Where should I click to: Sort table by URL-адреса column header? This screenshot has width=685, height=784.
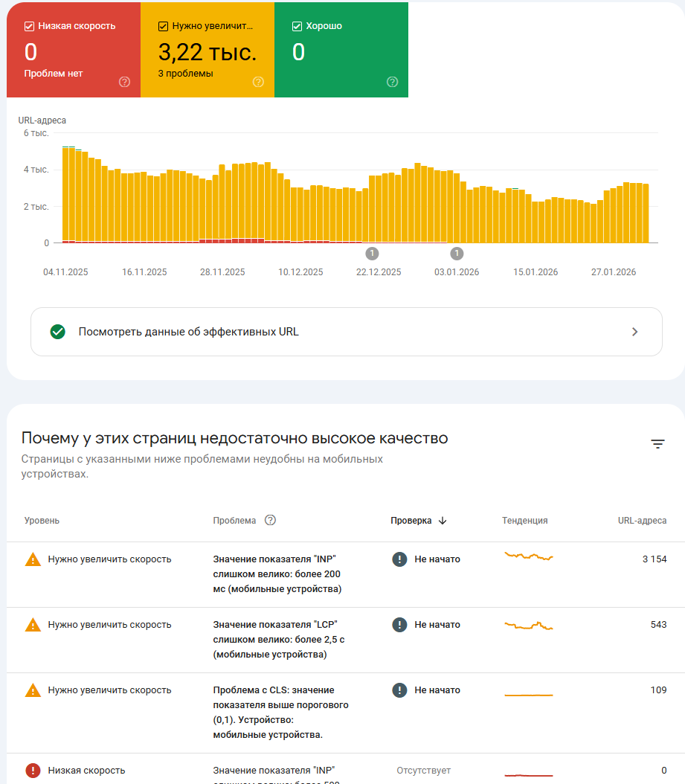pyautogui.click(x=642, y=521)
